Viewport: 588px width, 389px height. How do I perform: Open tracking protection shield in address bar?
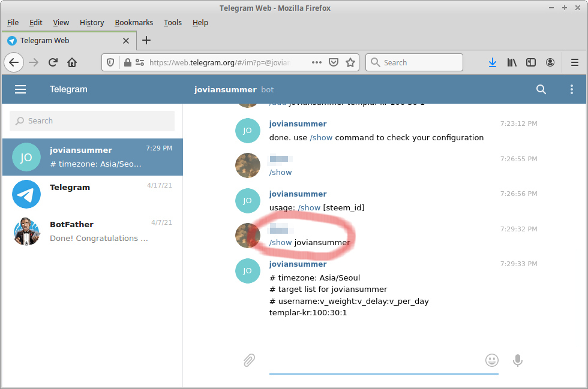(110, 62)
